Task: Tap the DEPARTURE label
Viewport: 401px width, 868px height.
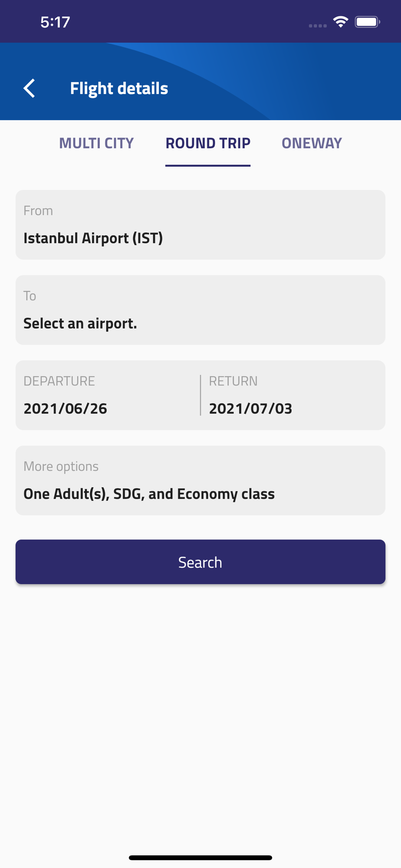Action: [x=59, y=381]
